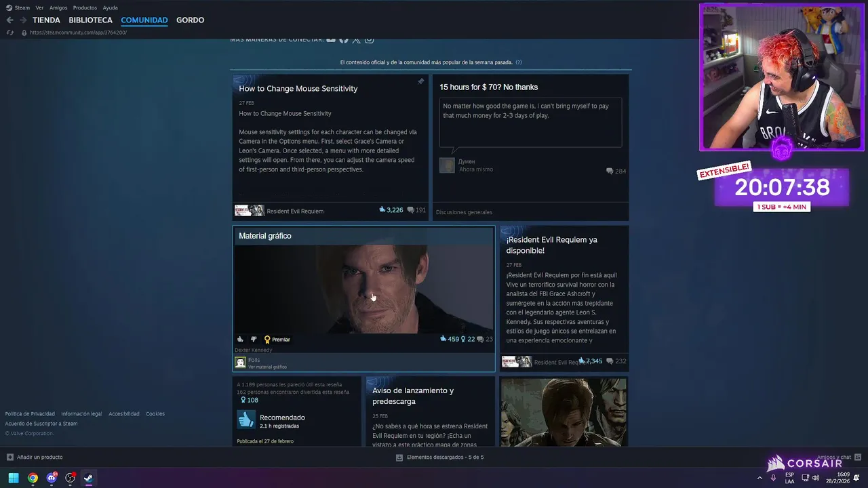
Task: Open Cookies link
Action: coord(155,413)
